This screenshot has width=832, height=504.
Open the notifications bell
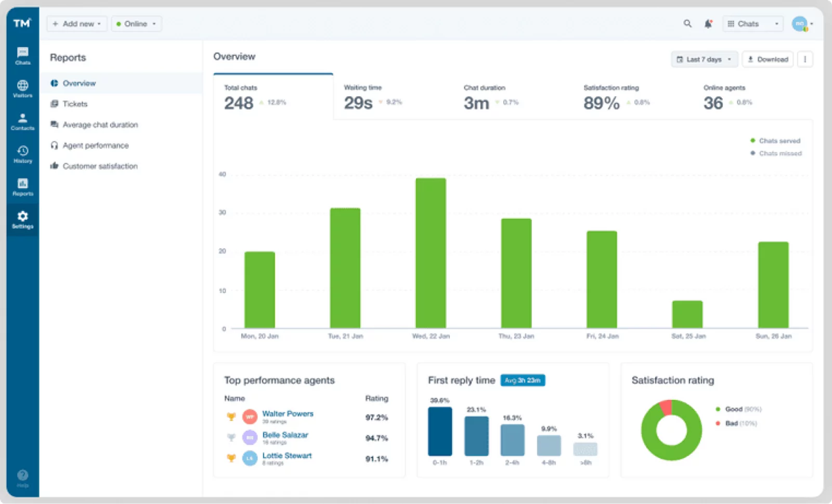[708, 24]
